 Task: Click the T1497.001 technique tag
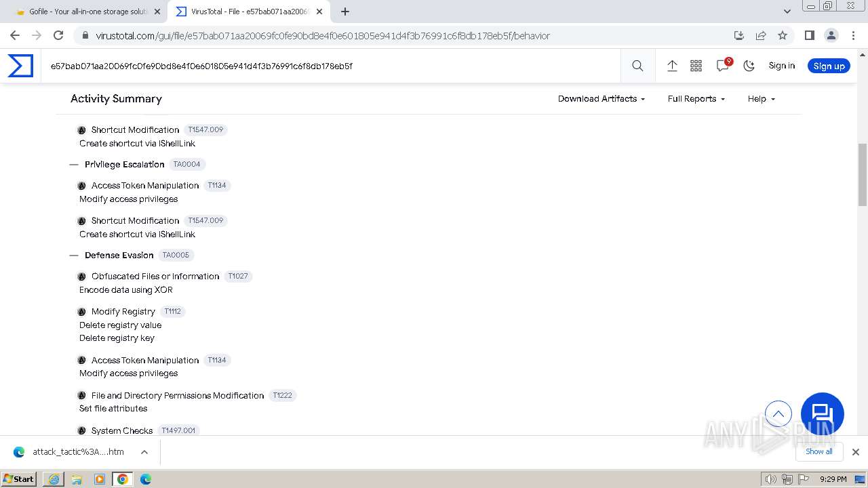tap(180, 430)
